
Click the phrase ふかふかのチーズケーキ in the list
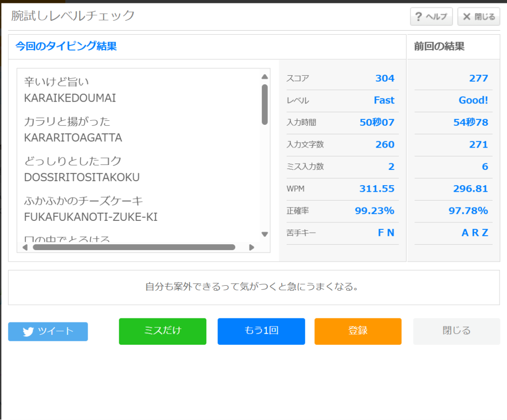click(x=84, y=201)
